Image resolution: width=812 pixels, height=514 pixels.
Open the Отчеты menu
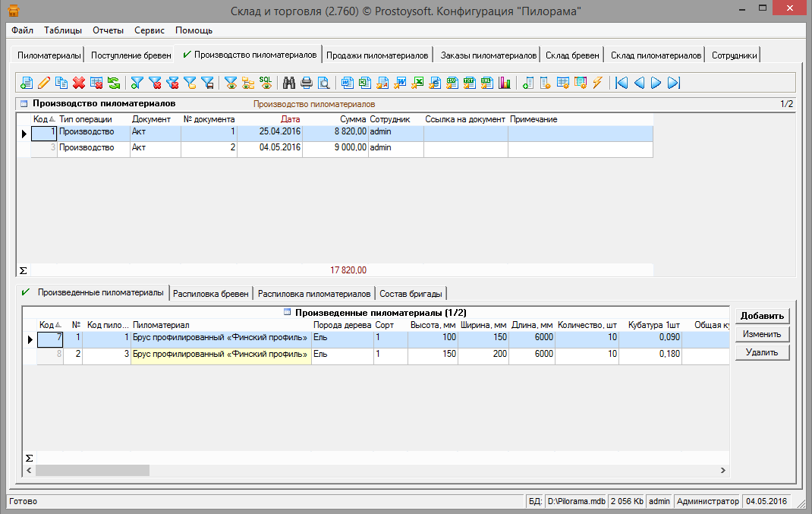pyautogui.click(x=108, y=30)
